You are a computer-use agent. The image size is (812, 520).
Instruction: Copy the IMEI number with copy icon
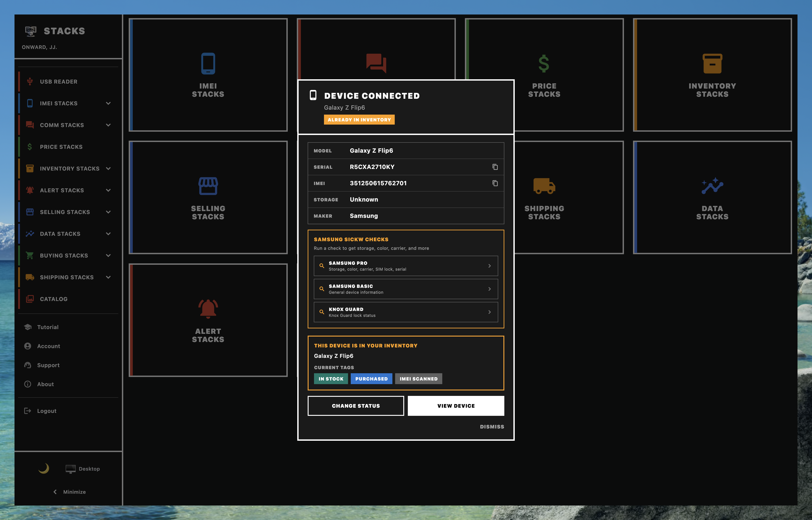pyautogui.click(x=495, y=183)
